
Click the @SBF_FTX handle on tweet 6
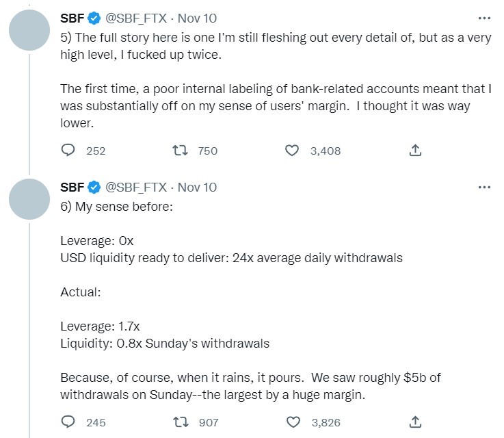137,187
